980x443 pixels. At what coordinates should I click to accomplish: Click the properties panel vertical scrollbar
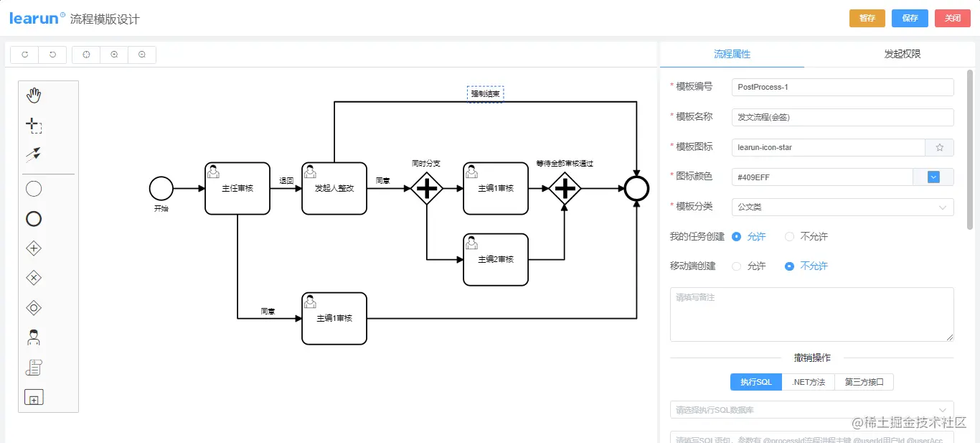click(971, 149)
